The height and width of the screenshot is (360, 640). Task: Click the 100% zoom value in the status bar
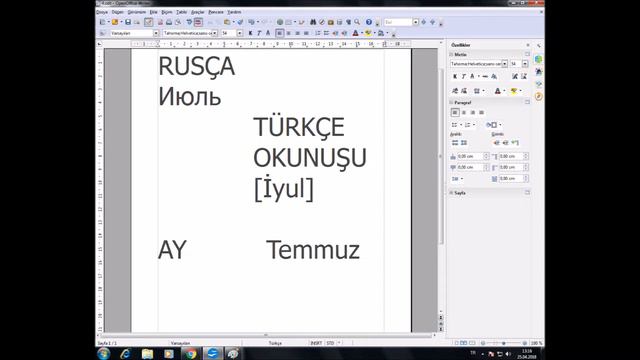pyautogui.click(x=536, y=343)
